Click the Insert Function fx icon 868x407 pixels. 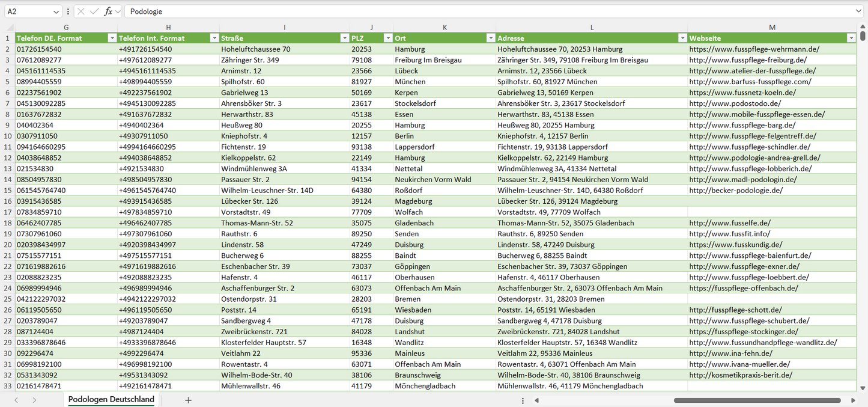point(108,11)
